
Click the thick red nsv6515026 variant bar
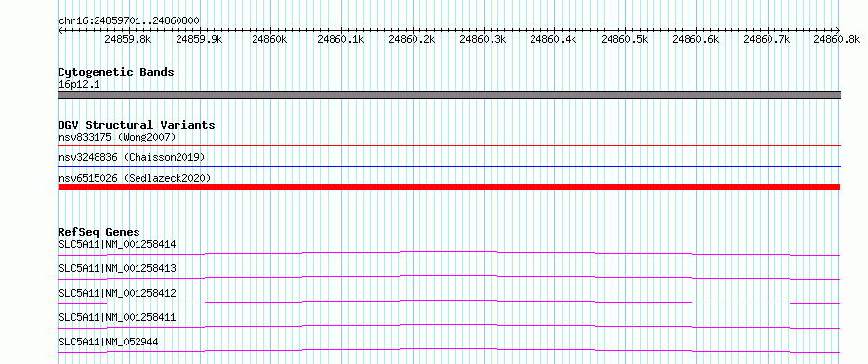tap(449, 187)
